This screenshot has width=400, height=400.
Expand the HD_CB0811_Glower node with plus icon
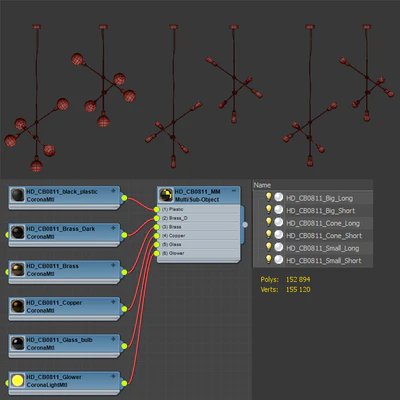tap(113, 376)
